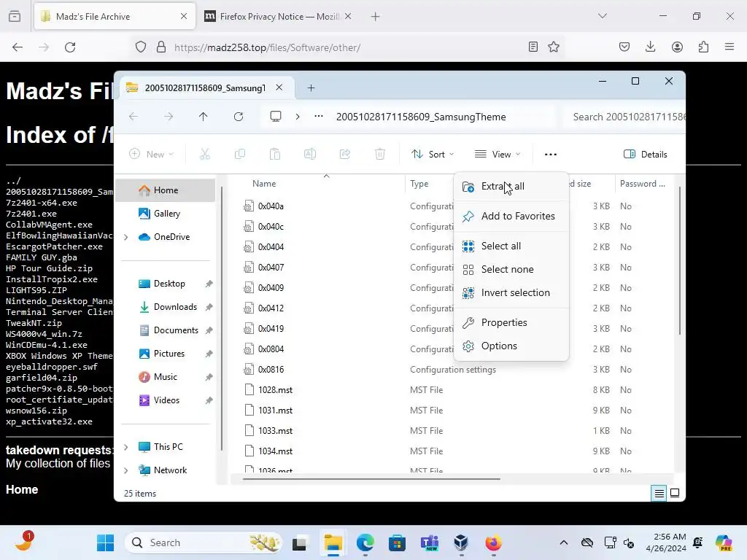
Task: Bookmark page with the star icon
Action: click(554, 47)
